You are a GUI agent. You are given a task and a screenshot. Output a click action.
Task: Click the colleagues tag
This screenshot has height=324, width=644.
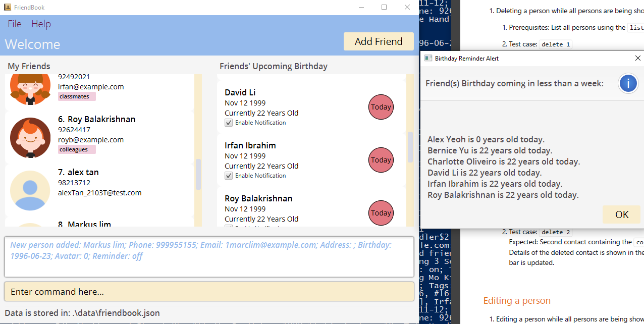(x=77, y=149)
